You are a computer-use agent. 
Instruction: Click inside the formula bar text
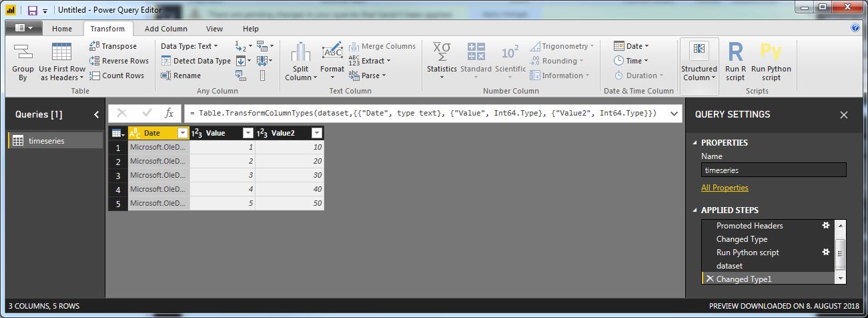[424, 114]
